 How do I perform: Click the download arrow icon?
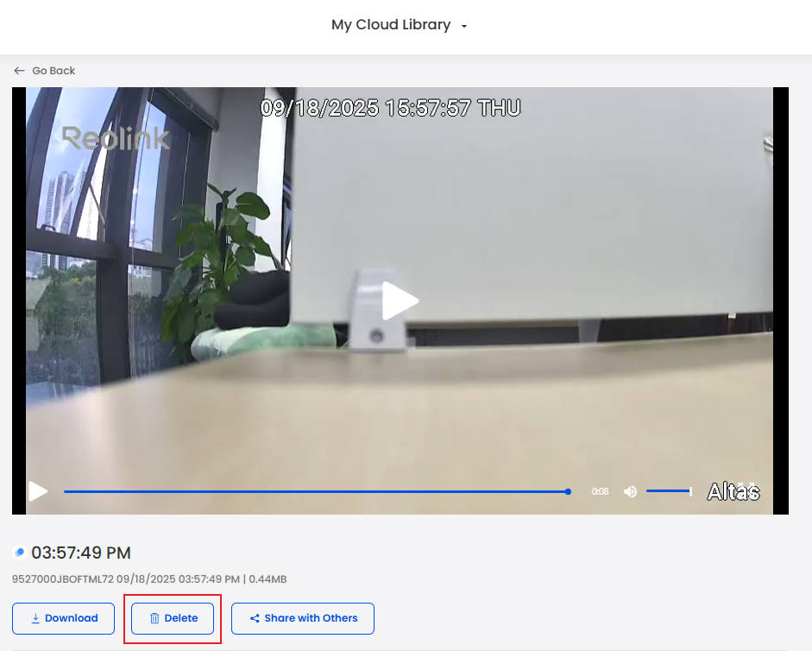click(35, 618)
